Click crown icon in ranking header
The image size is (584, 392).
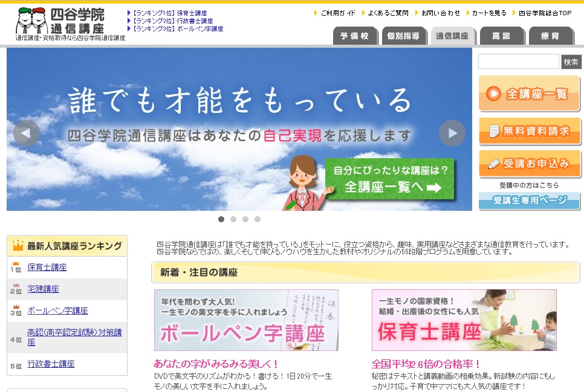click(18, 245)
